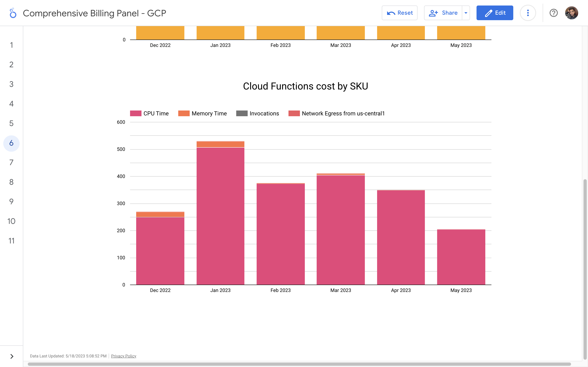This screenshot has width=588, height=367.
Task: Expand the page navigation panel chevron
Action: (x=12, y=356)
